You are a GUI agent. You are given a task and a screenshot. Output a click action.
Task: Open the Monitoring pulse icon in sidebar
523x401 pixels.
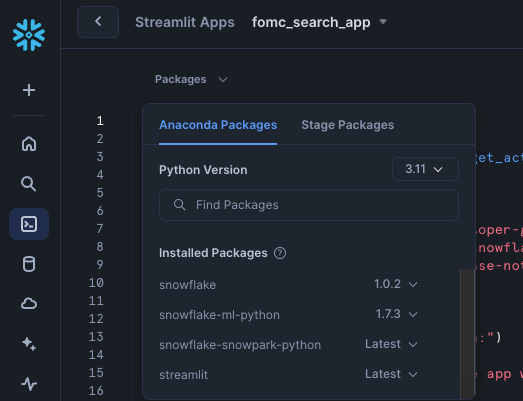[29, 384]
